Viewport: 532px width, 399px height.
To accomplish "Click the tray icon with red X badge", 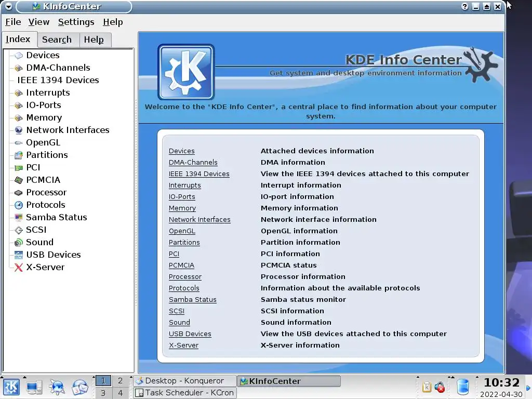I will point(440,387).
